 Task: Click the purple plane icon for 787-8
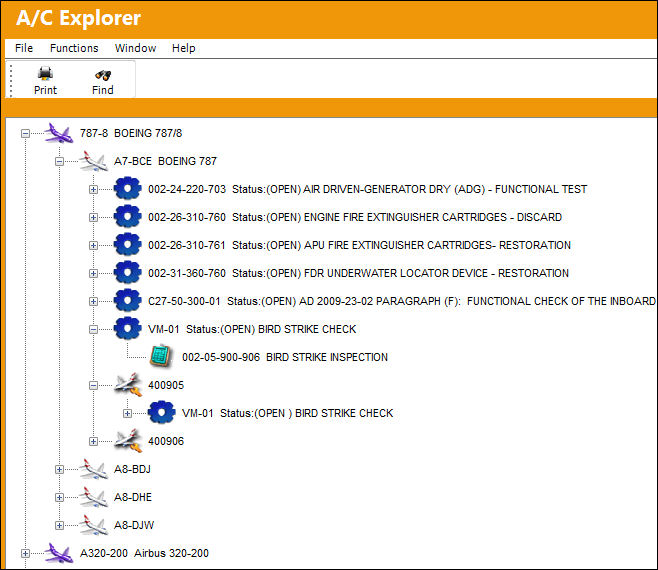[59, 133]
